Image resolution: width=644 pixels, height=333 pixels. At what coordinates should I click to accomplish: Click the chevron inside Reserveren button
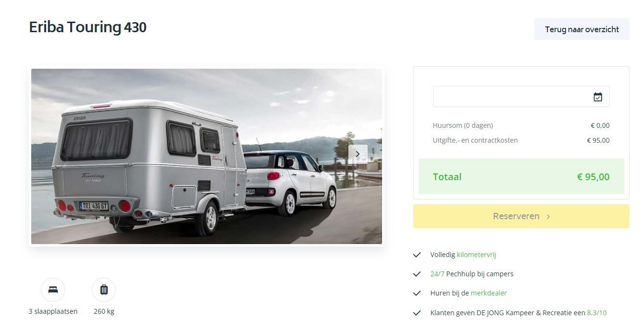[548, 217]
